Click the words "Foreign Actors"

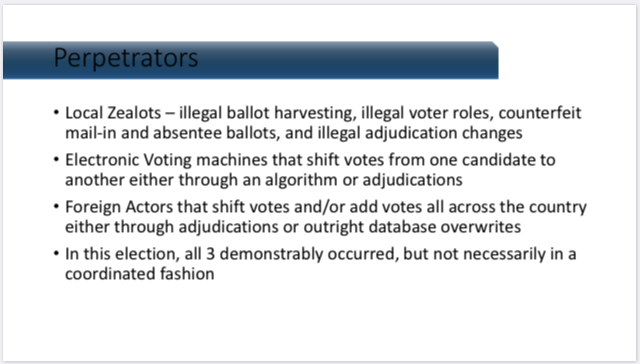(119, 207)
